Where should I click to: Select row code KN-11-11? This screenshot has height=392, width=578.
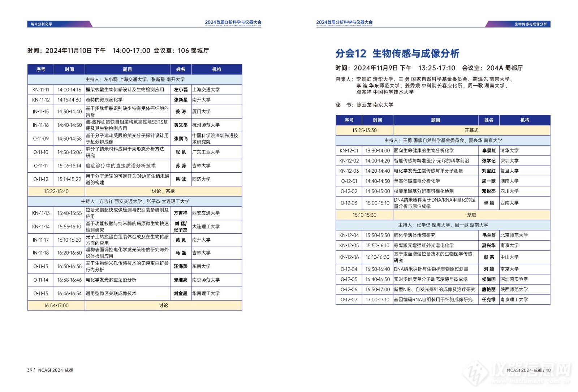click(41, 90)
